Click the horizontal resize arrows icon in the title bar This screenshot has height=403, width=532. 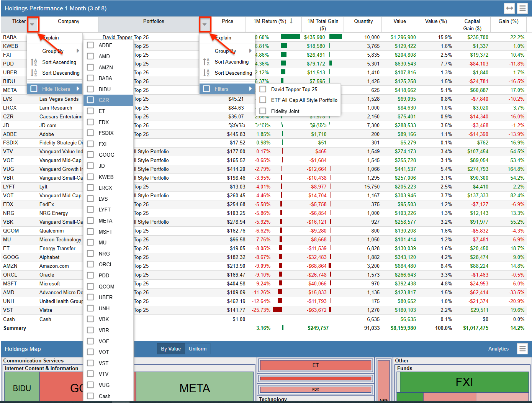(x=510, y=8)
